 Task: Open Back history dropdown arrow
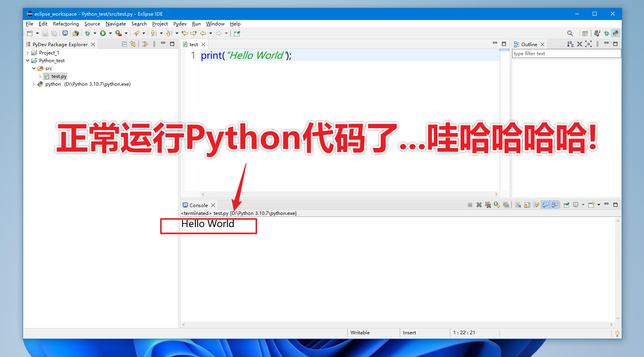[x=210, y=34]
